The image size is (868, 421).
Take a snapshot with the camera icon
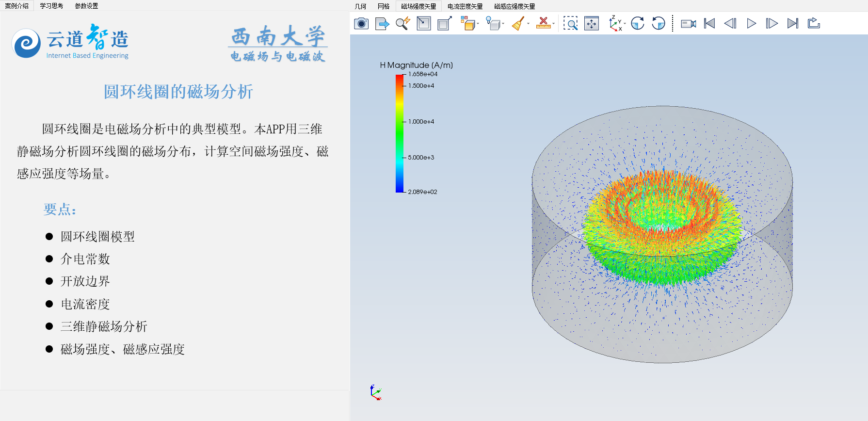coord(361,23)
